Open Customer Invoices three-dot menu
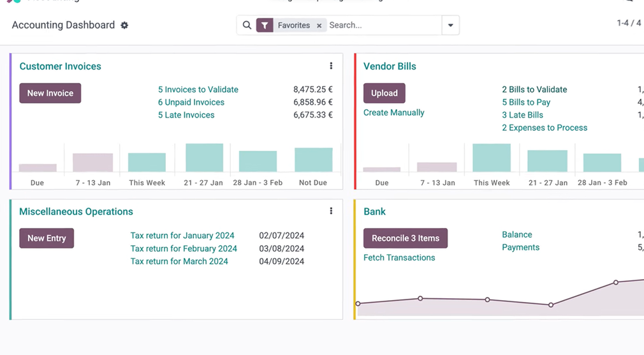 [x=331, y=66]
